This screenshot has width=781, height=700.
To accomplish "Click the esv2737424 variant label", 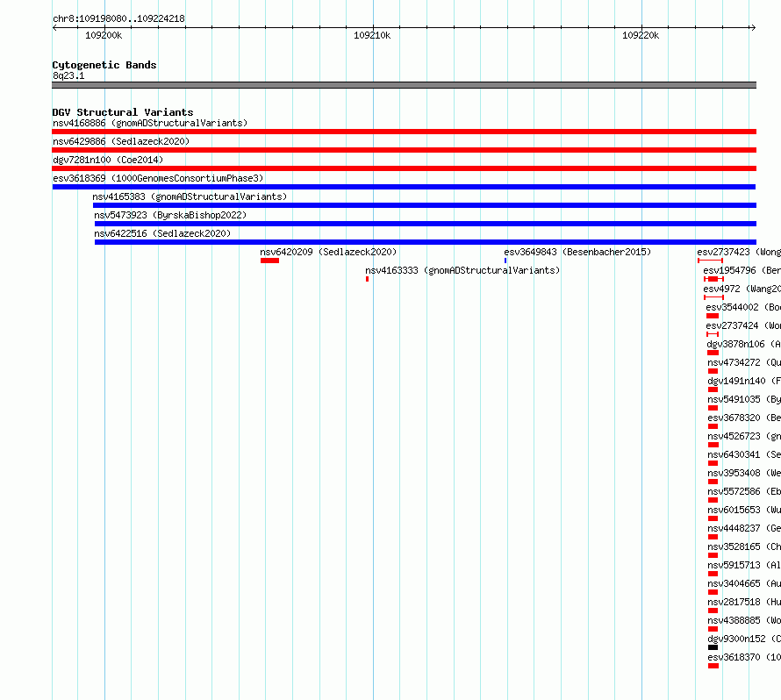I will [x=743, y=325].
